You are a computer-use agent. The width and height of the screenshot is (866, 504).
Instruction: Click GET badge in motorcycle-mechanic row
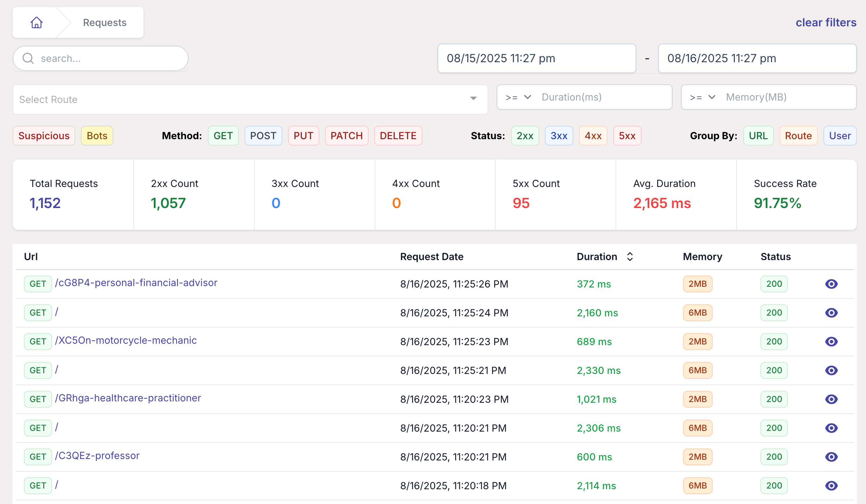click(38, 342)
